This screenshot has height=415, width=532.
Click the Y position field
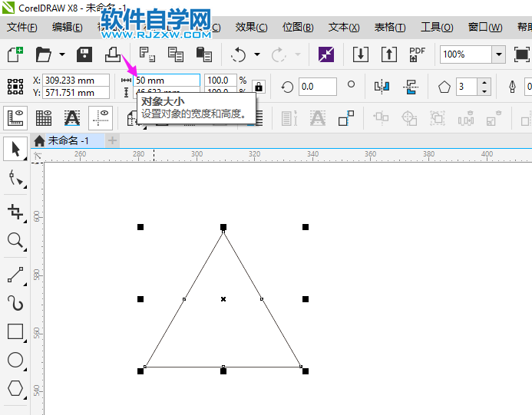(76, 93)
